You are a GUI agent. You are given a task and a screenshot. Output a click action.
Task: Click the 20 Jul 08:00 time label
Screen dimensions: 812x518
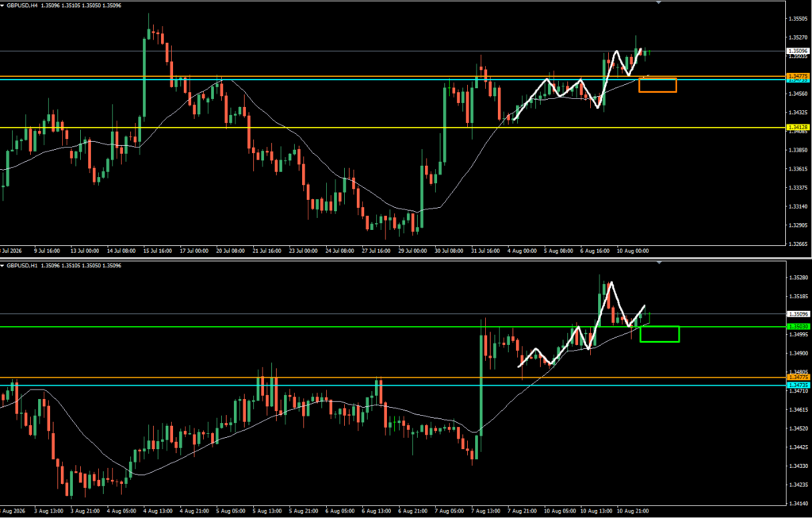(x=231, y=251)
